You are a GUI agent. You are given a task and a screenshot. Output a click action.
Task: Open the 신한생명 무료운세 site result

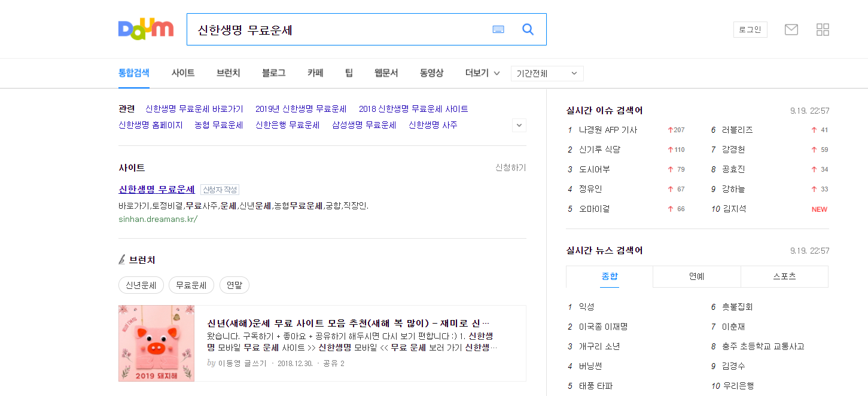pyautogui.click(x=157, y=189)
